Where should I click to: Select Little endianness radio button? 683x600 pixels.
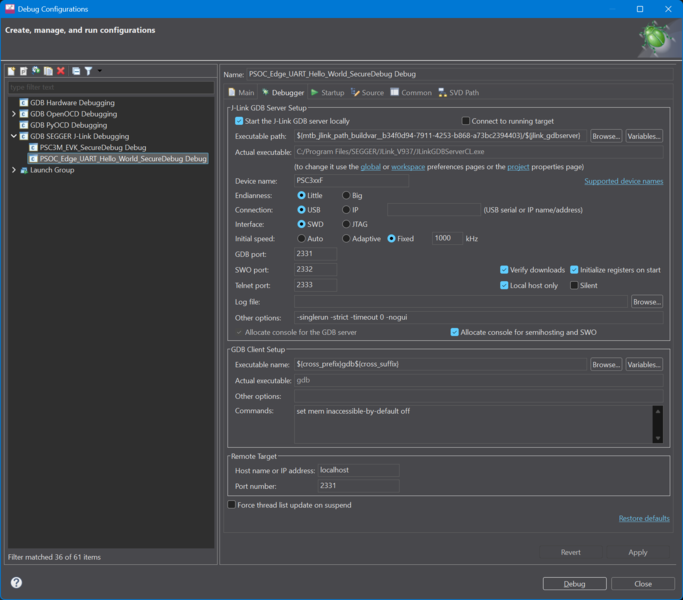301,195
